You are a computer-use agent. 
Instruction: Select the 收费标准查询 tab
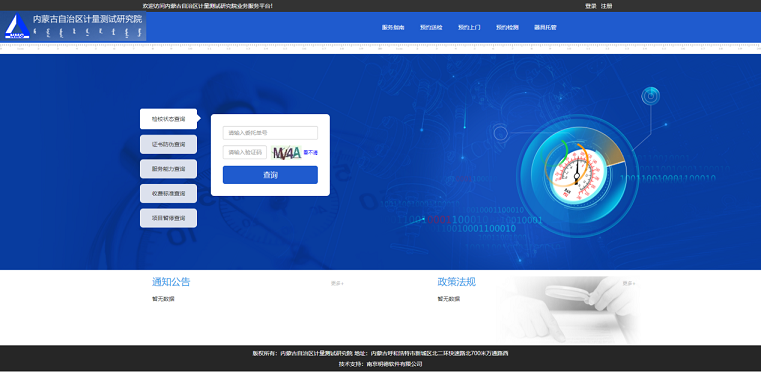(x=168, y=194)
